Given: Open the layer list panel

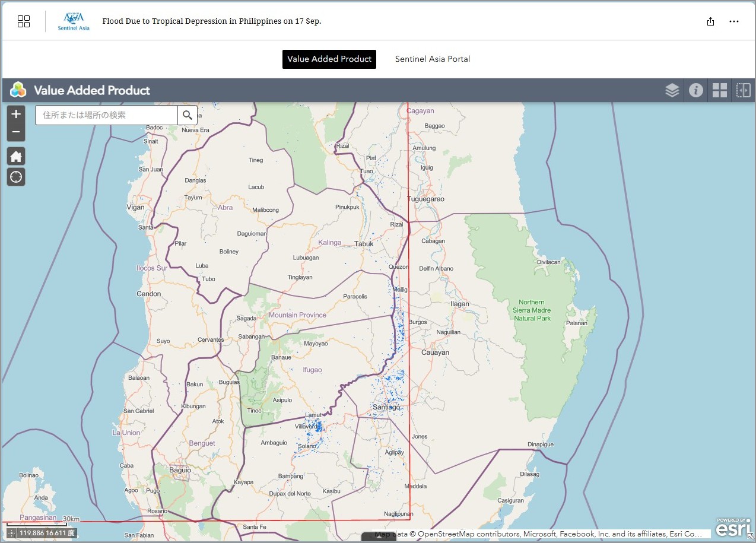Looking at the screenshot, I should click(672, 90).
